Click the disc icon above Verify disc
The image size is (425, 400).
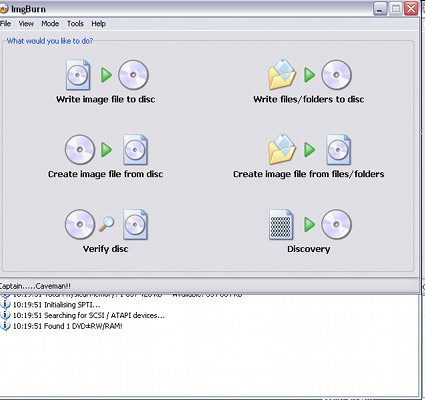click(80, 224)
